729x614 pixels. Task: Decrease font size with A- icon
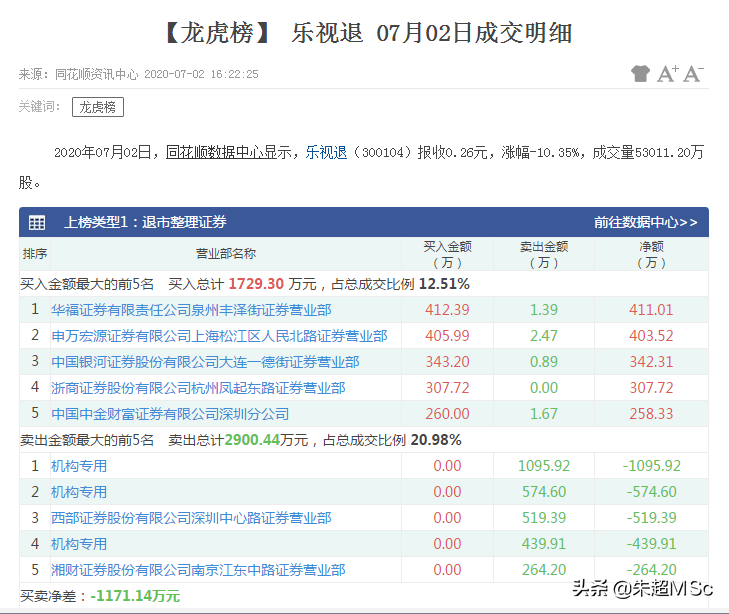tap(693, 73)
